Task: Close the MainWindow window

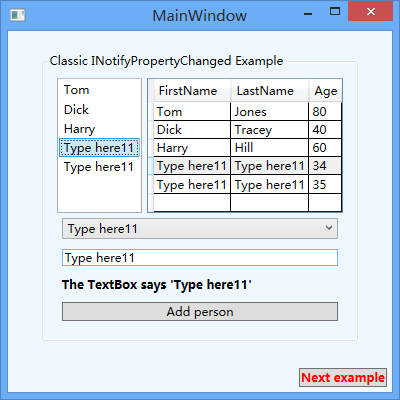Action: [370, 12]
